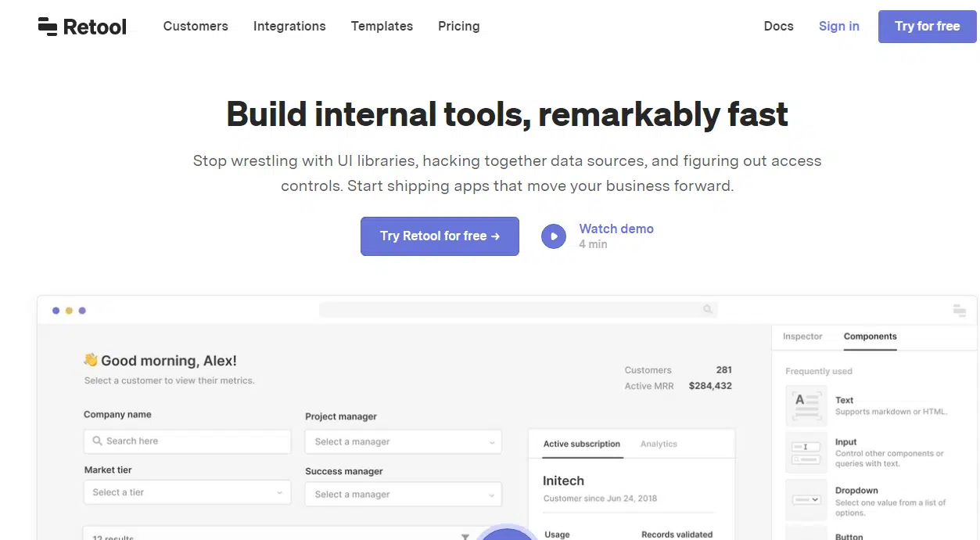This screenshot has height=540, width=980.
Task: Expand the Market tier dropdown
Action: tap(187, 492)
